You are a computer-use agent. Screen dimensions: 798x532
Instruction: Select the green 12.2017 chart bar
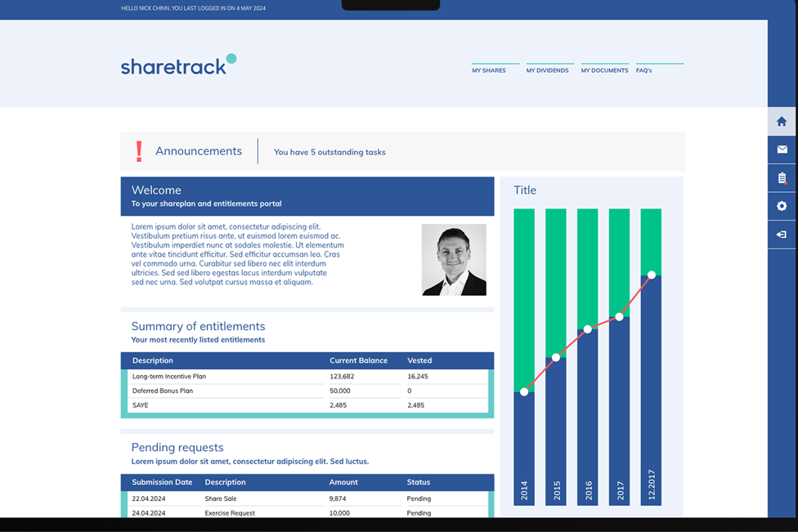click(651, 241)
